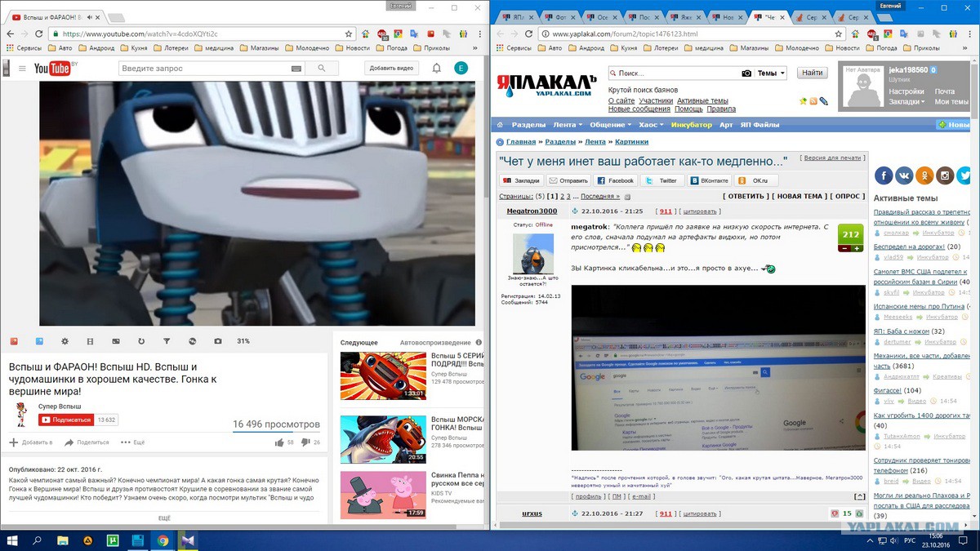
Task: Click the loop/repeat icon below the video
Action: point(141,341)
